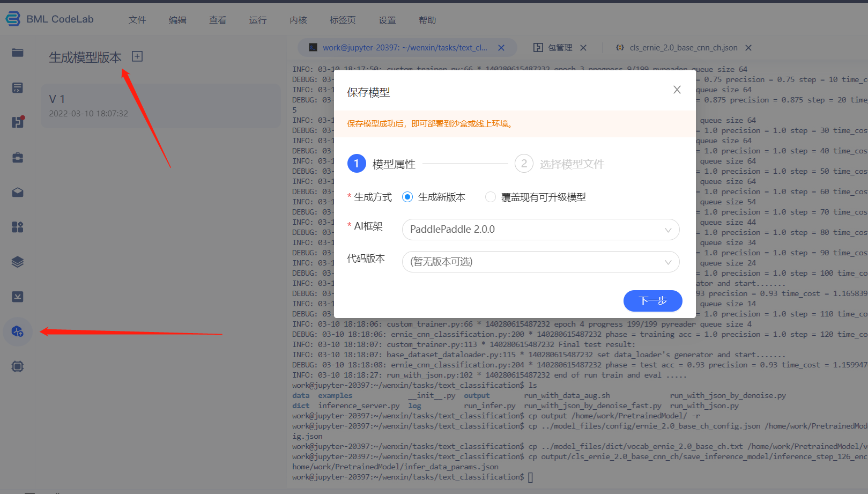Viewport: 868px width, 494px height.
Task: Click the orange 保存模型成功后 notice text
Action: pos(431,124)
